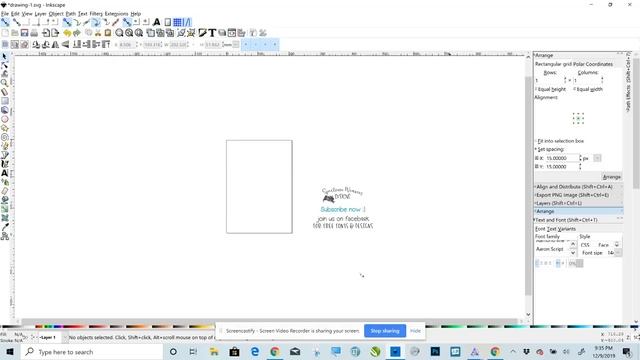Viewport: 640px width, 360px height.
Task: Expand Export PNG Image panel
Action: click(578, 195)
